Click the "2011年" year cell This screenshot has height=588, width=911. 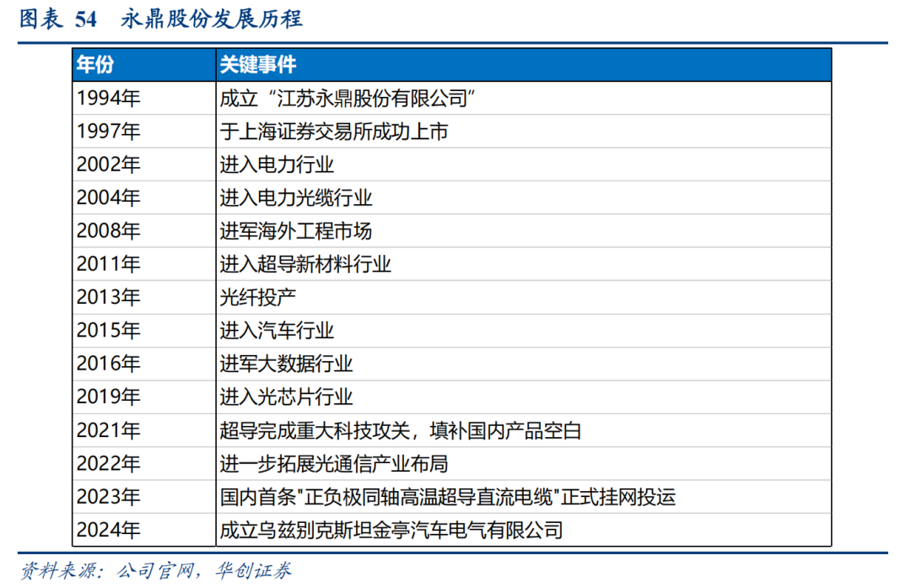tap(109, 265)
